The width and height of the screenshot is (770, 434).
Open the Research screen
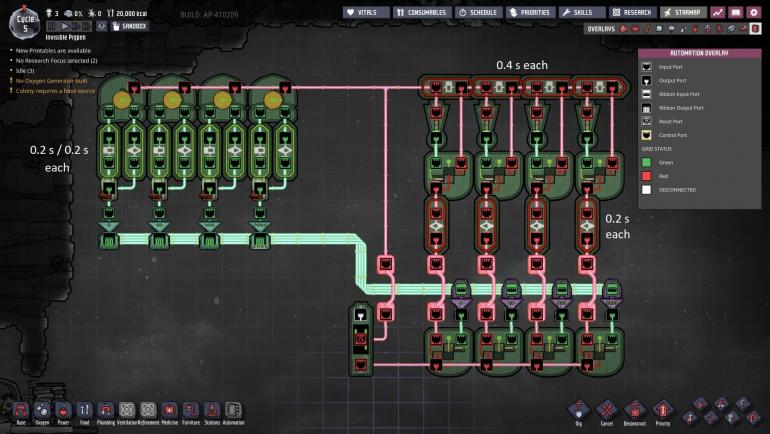click(x=633, y=12)
